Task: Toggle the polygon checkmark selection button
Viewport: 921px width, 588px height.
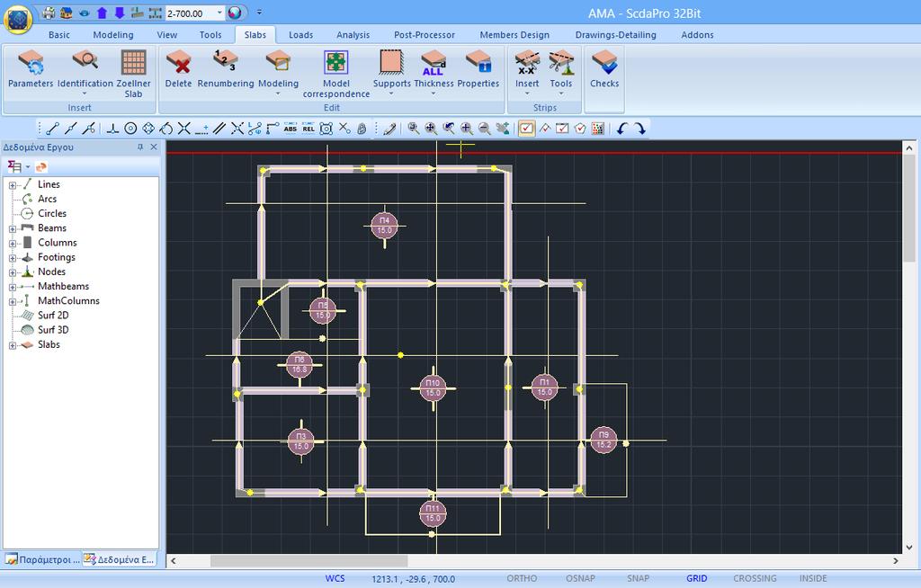Action: point(580,128)
